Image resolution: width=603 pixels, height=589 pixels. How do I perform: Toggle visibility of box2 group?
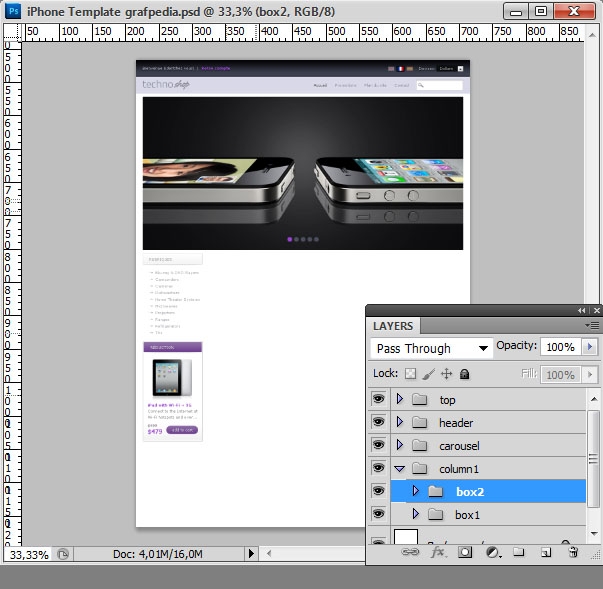378,491
